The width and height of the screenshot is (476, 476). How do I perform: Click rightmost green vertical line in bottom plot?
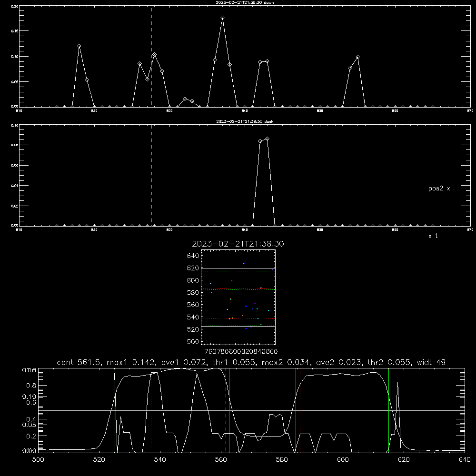pyautogui.click(x=388, y=410)
